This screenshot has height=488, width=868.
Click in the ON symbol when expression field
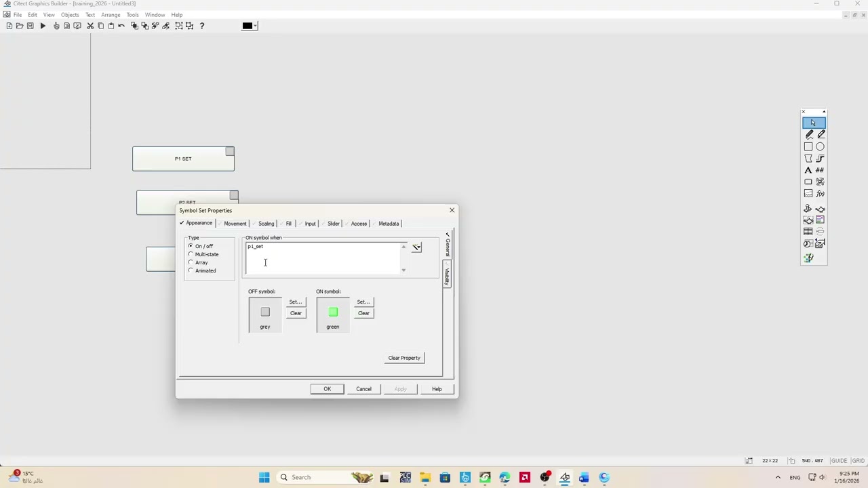tap(323, 258)
